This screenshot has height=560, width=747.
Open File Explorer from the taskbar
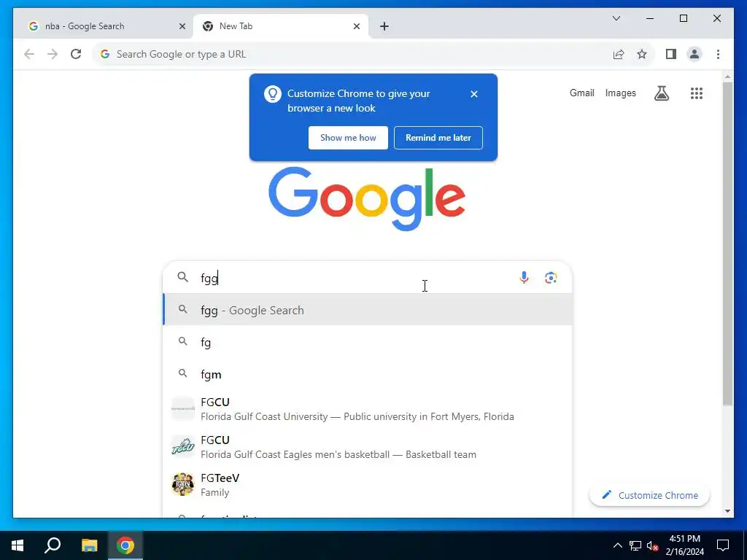(89, 545)
